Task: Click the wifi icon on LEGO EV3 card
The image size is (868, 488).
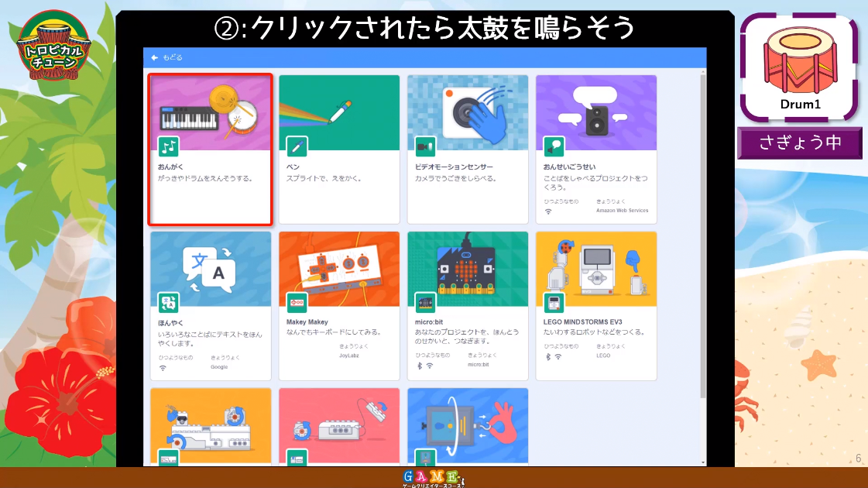Action: click(558, 357)
